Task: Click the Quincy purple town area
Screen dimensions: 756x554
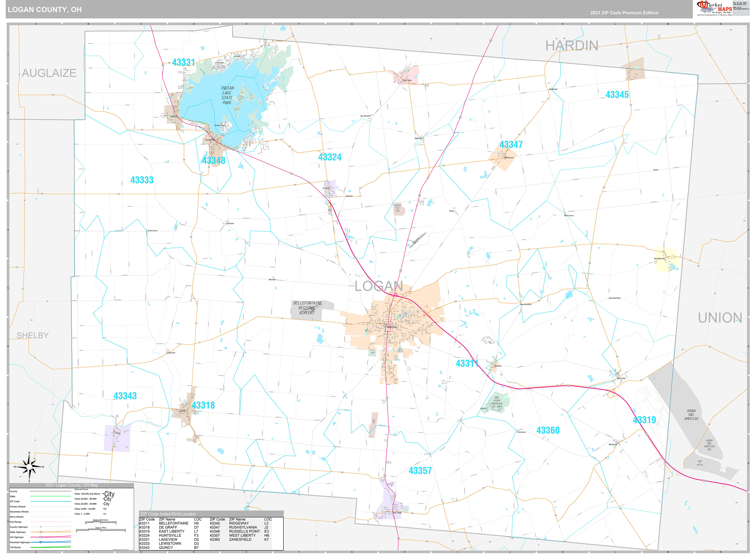Action: point(117,439)
